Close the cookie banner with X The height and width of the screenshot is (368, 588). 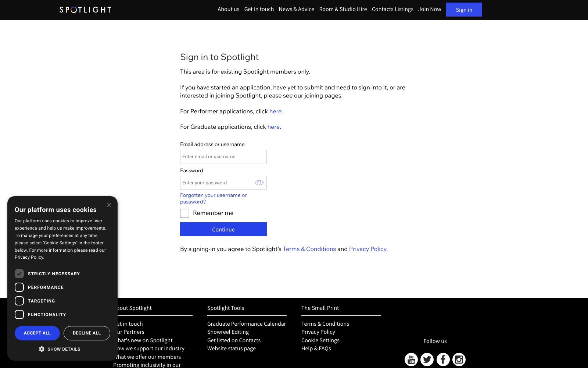109,205
